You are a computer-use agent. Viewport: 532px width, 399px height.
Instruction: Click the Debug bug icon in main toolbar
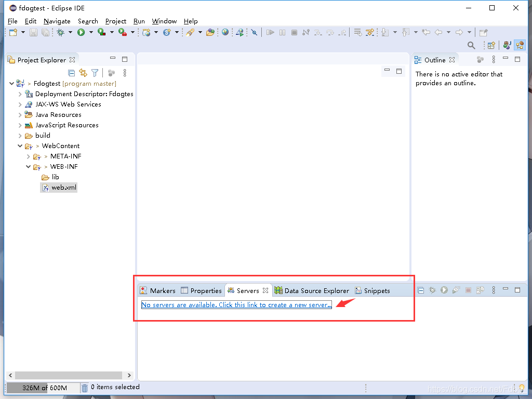pos(61,32)
